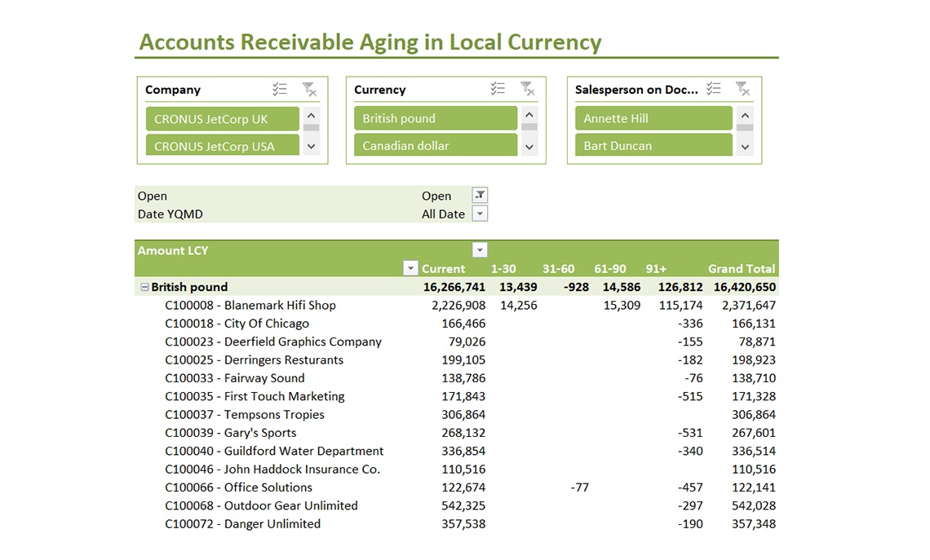This screenshot has height=560, width=930.
Task: Click Currency slicer down arrow
Action: 529,147
